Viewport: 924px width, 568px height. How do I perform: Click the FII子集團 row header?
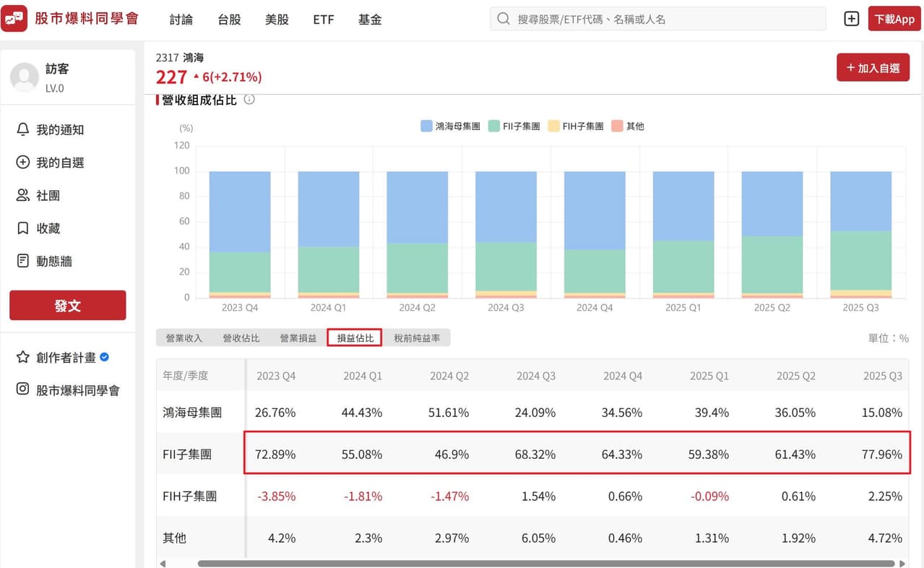coord(187,455)
